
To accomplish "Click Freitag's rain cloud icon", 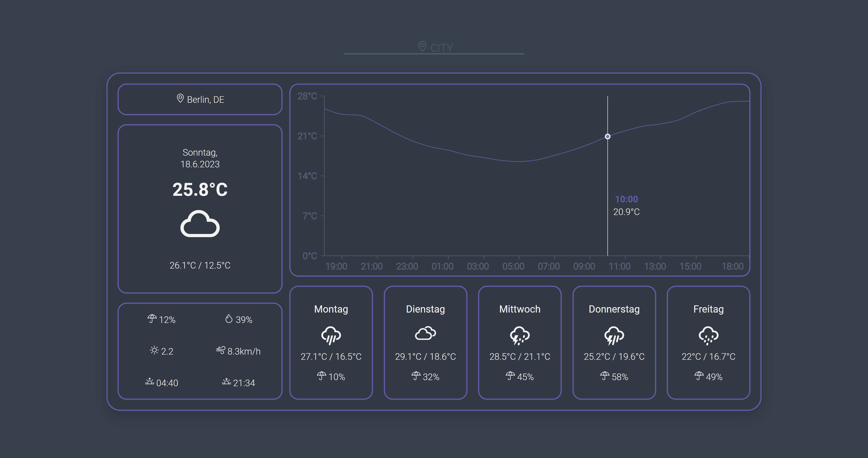I will click(708, 335).
